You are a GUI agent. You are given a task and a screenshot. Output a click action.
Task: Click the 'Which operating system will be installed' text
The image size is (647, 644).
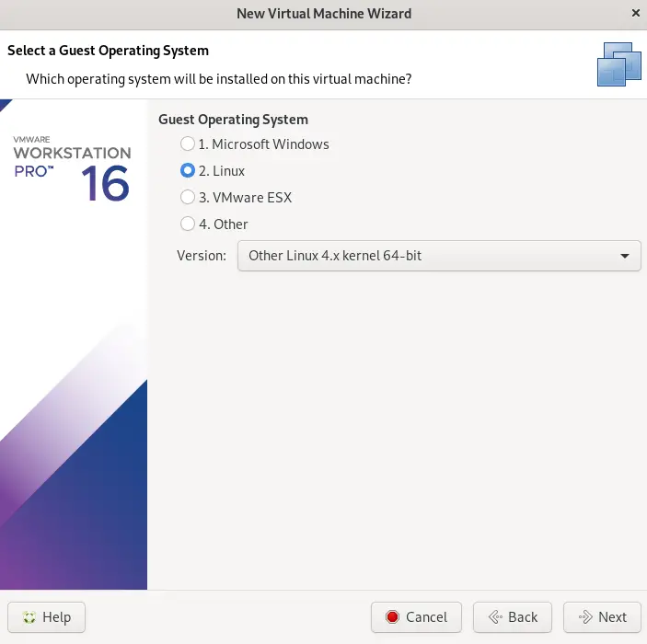(219, 79)
